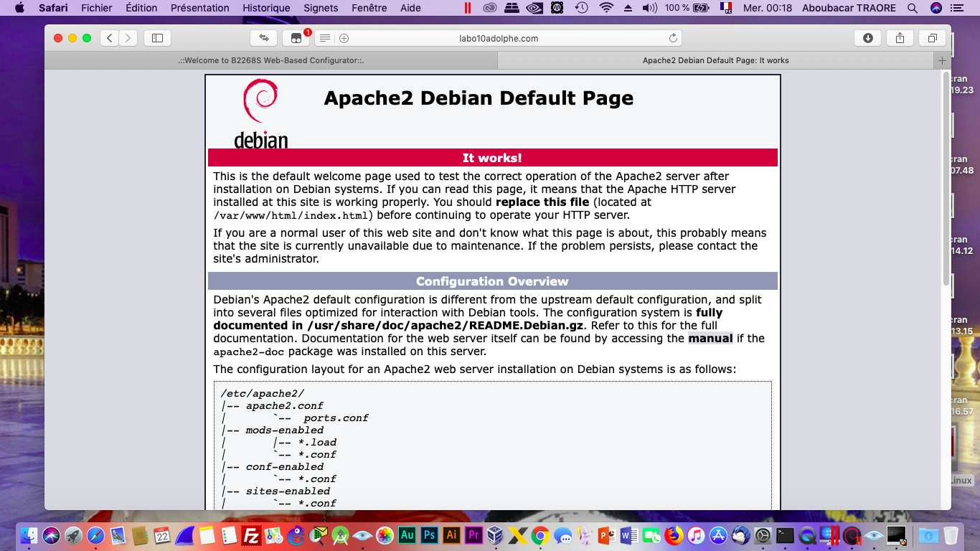Screen dimensions: 980x551
Task: Open the Présentation menu
Action: (x=200, y=8)
